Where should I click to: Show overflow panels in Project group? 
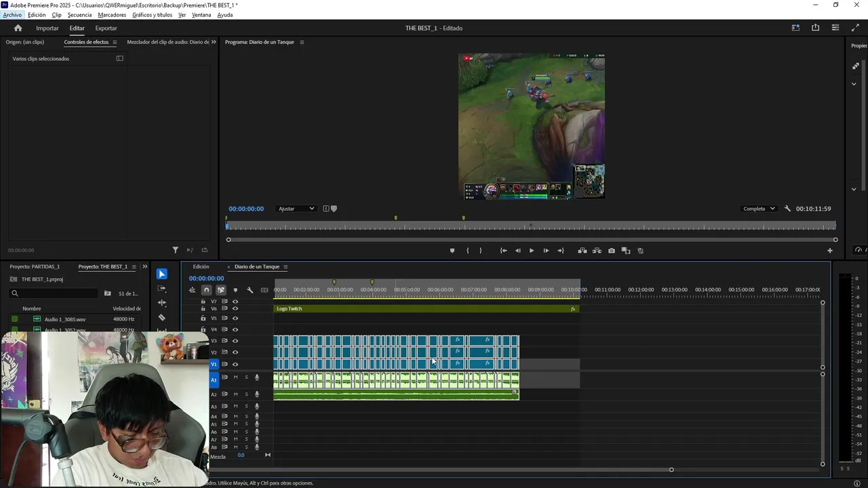[x=144, y=267]
